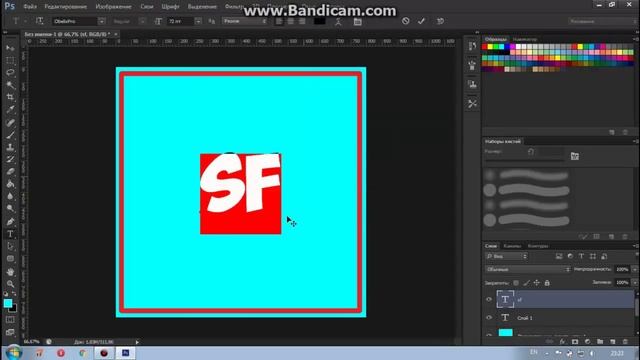Select the Rectangular Marquee tool
The image size is (640, 360).
[10, 61]
